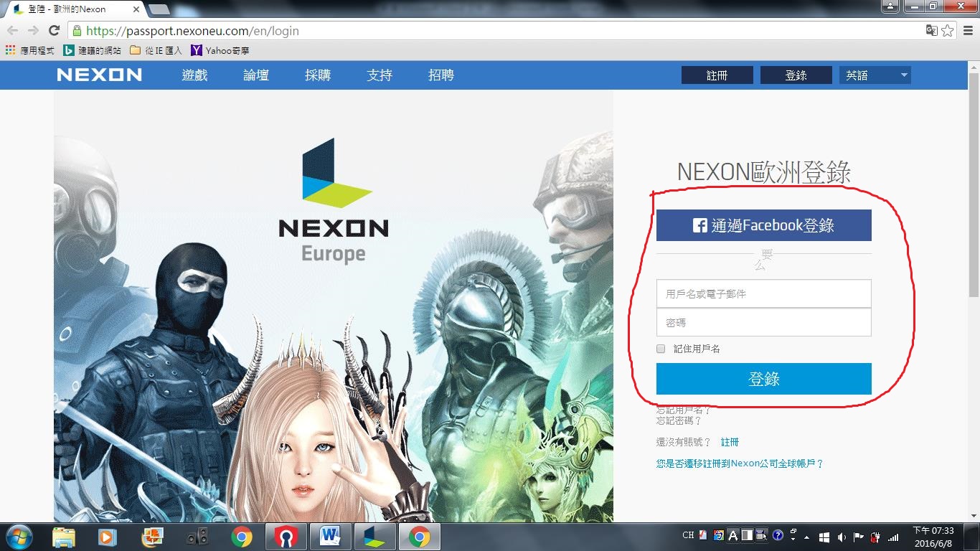This screenshot has height=551, width=980.
Task: Click the 忘記用戶名？ link
Action: pyautogui.click(x=684, y=410)
